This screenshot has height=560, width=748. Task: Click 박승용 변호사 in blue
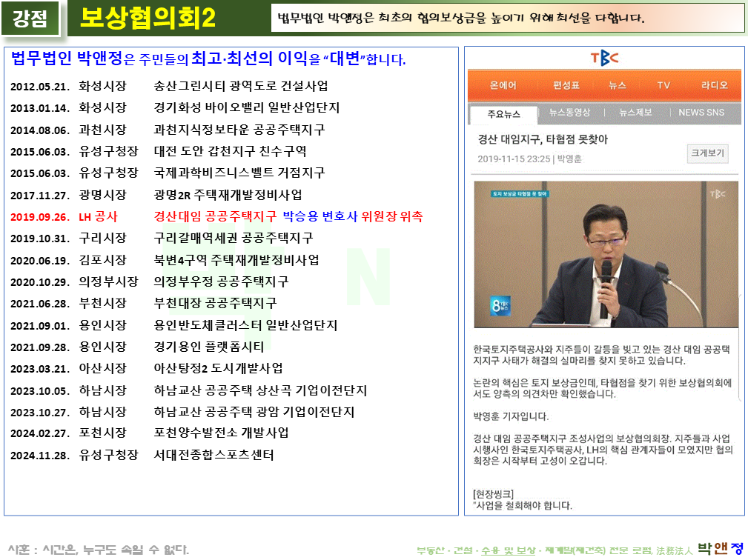320,217
